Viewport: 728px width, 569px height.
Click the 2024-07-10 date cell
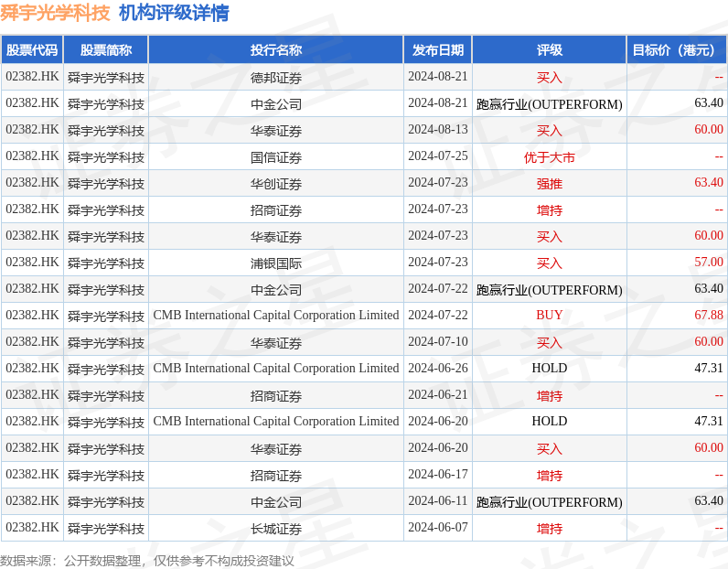[438, 341]
